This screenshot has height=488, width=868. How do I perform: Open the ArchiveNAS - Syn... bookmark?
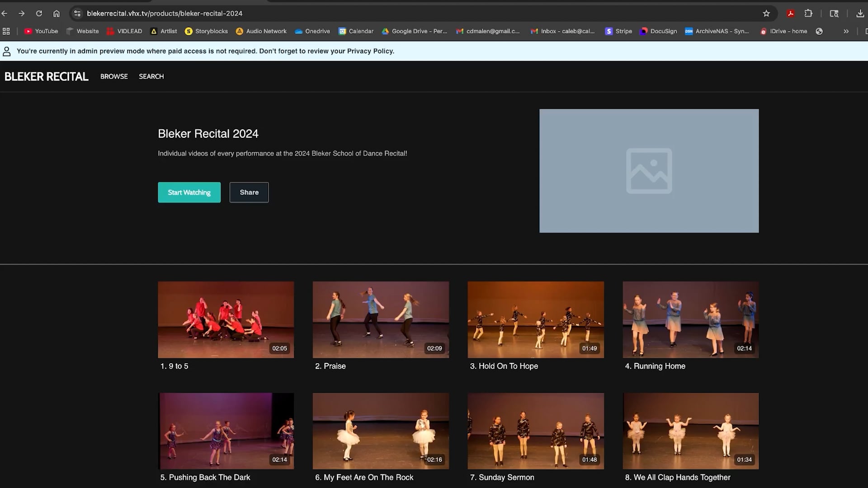717,31
